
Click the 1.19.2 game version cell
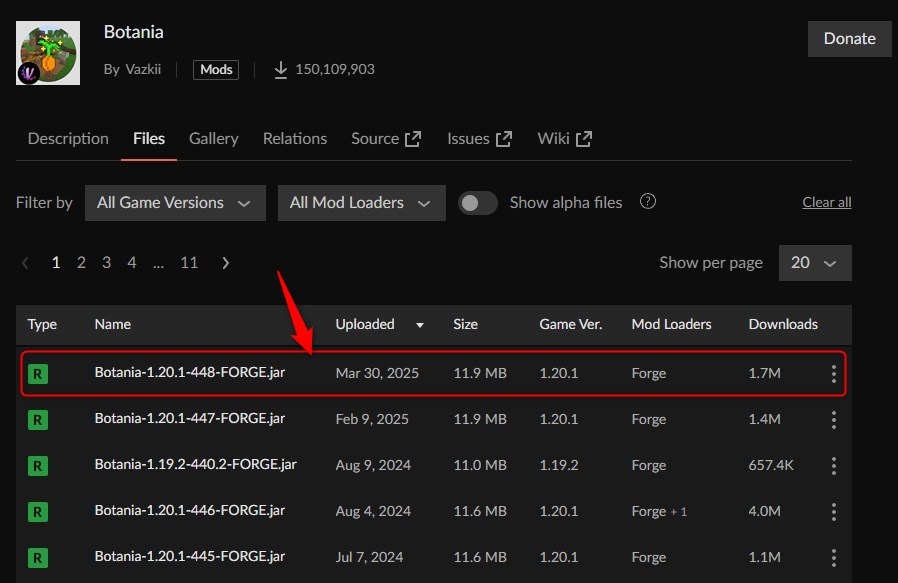558,465
